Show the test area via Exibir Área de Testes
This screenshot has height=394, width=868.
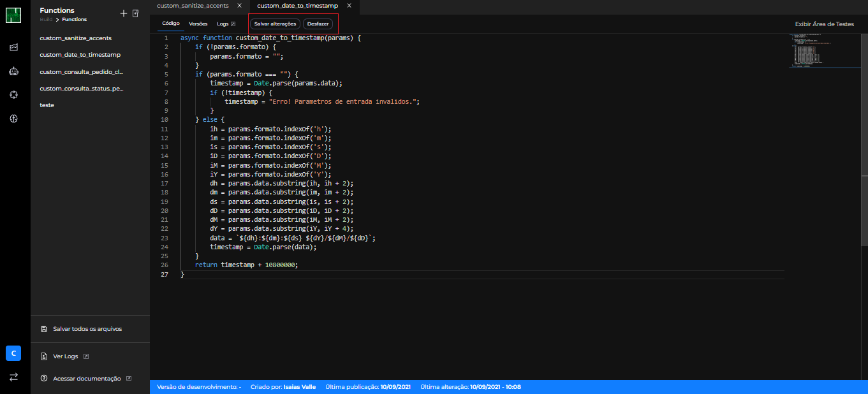coord(824,24)
